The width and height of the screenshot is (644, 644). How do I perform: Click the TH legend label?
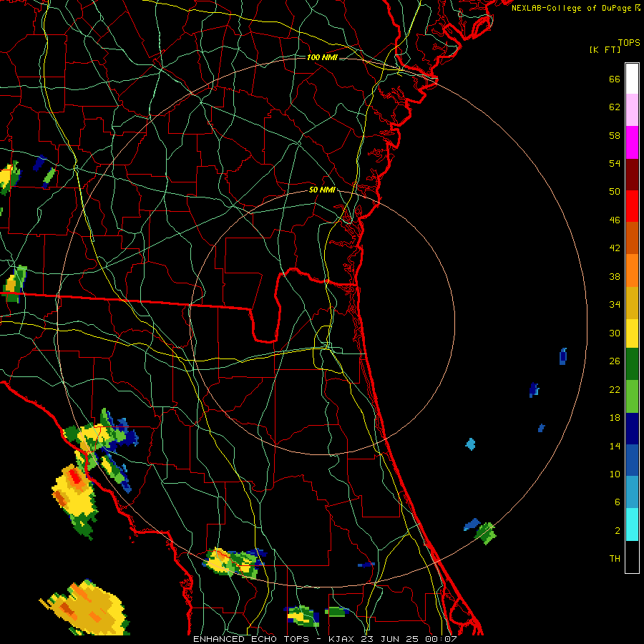coord(615,559)
